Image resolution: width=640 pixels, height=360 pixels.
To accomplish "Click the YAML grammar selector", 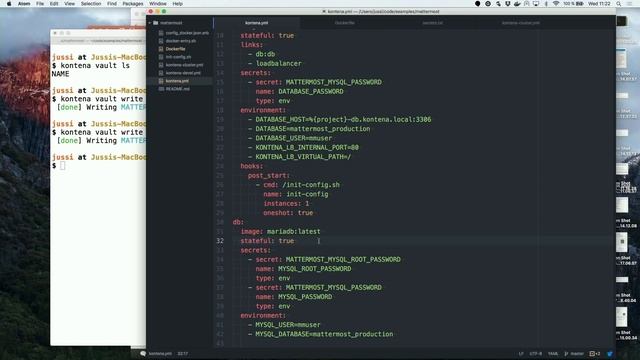I will [553, 354].
